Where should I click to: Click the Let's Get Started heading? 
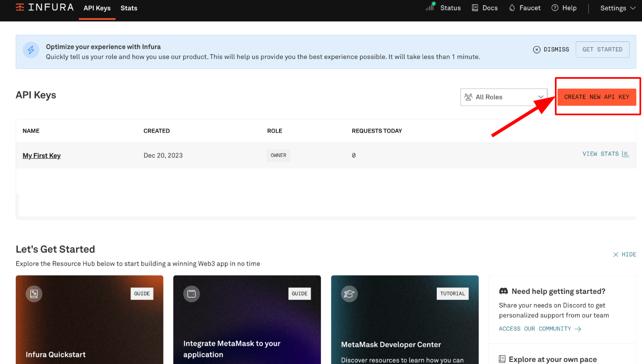click(x=56, y=249)
